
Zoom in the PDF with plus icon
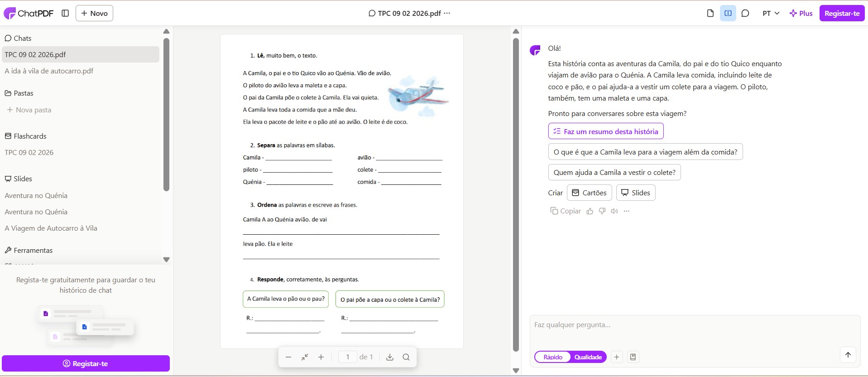[x=321, y=357]
